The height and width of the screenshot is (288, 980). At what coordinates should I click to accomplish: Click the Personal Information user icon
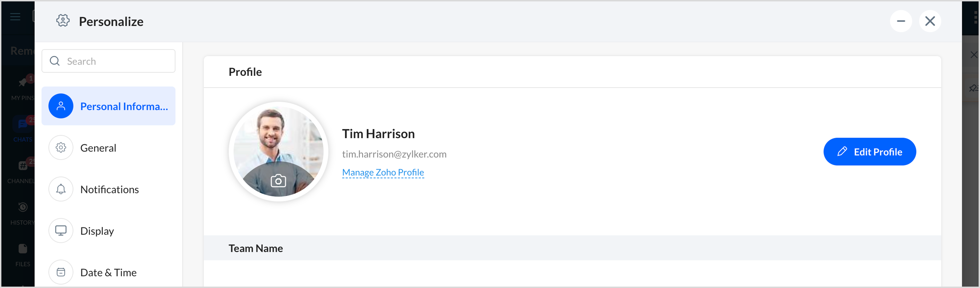click(x=61, y=106)
